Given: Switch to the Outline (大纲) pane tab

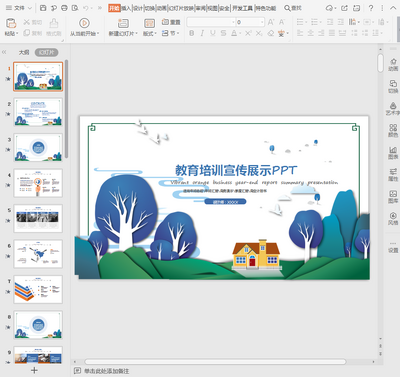Looking at the screenshot, I should [x=24, y=52].
